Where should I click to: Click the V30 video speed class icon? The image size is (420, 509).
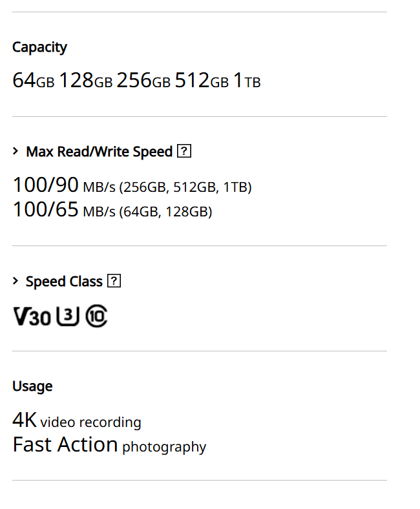click(32, 317)
